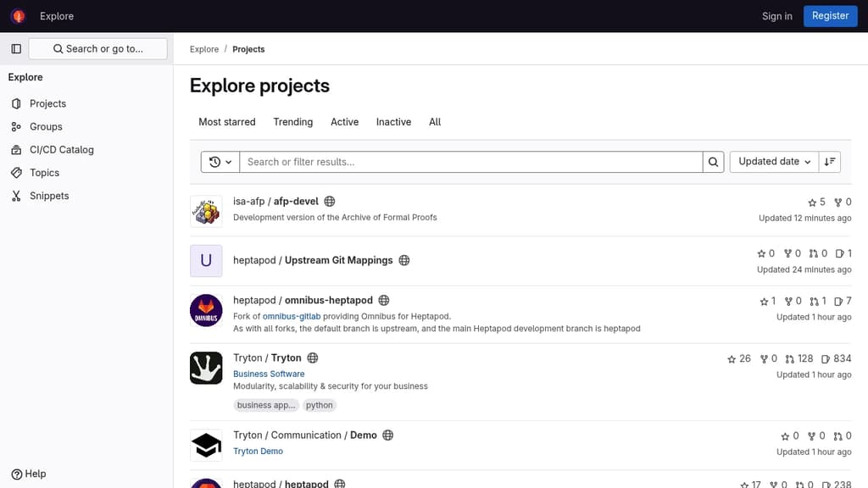Click Upstream Git Mappings issues count
This screenshot has width=868, height=488.
coord(843,253)
